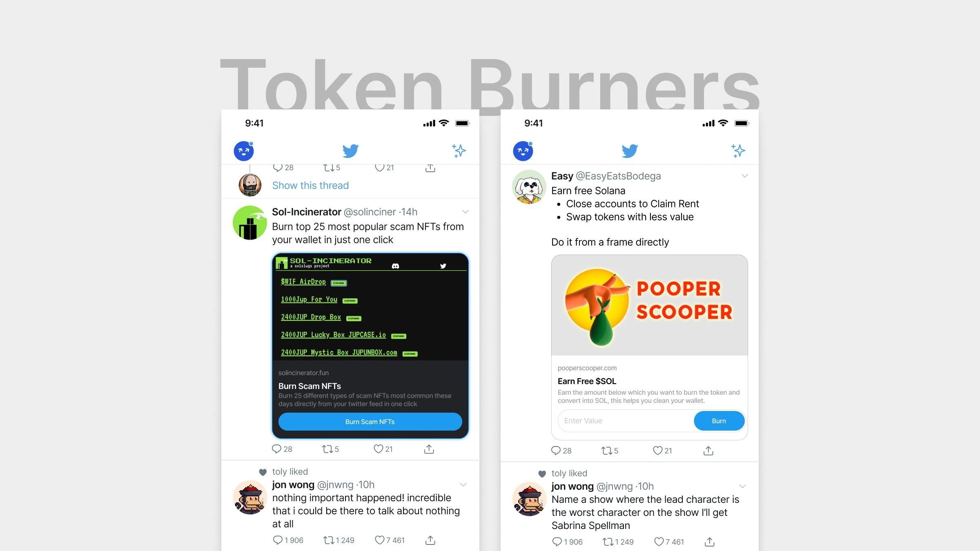The width and height of the screenshot is (980, 551).
Task: Click the notification bell icon top-left
Action: coord(244,149)
